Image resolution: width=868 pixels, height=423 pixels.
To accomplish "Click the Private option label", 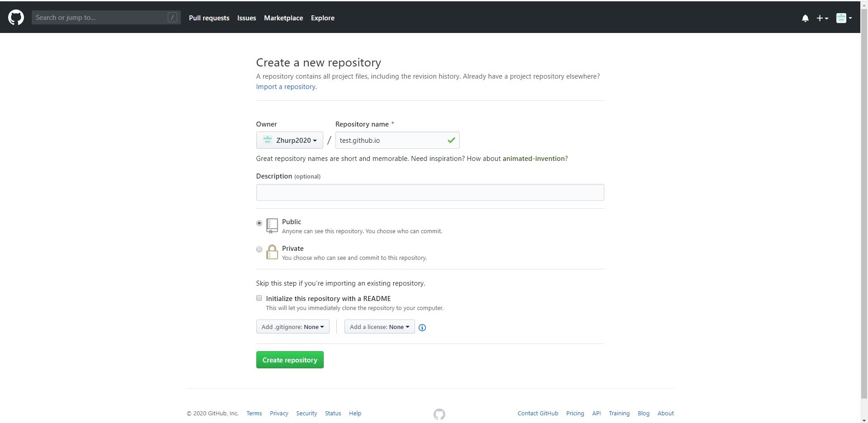I will (x=292, y=249).
